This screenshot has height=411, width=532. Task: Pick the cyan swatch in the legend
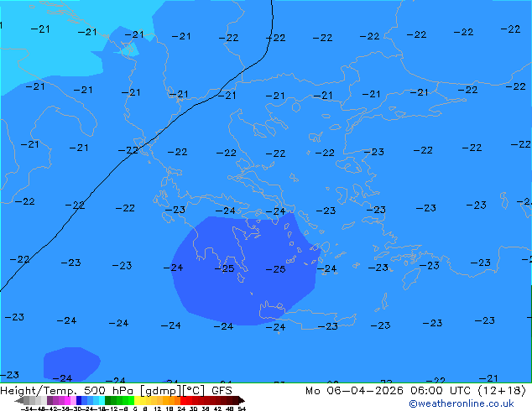[102, 400]
